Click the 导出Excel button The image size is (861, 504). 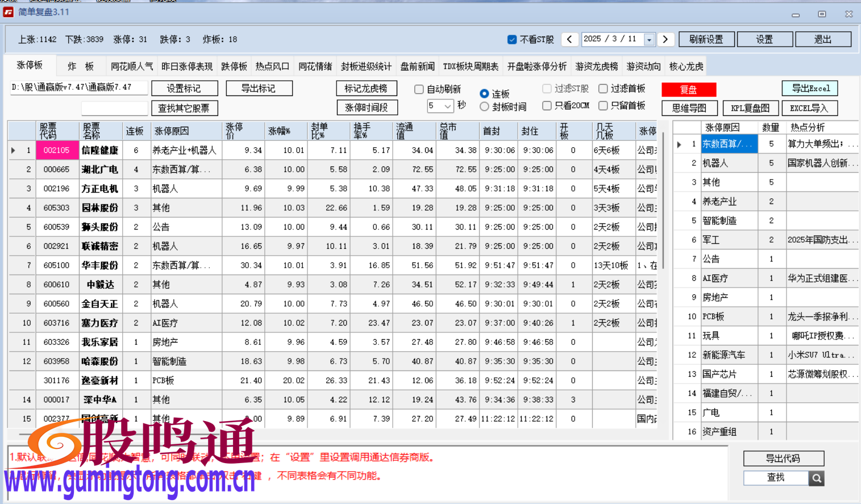coord(809,88)
